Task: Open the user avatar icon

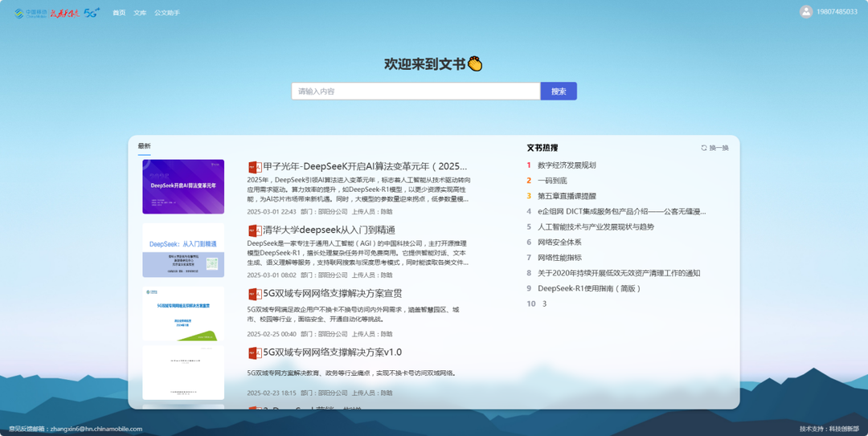Action: point(806,11)
